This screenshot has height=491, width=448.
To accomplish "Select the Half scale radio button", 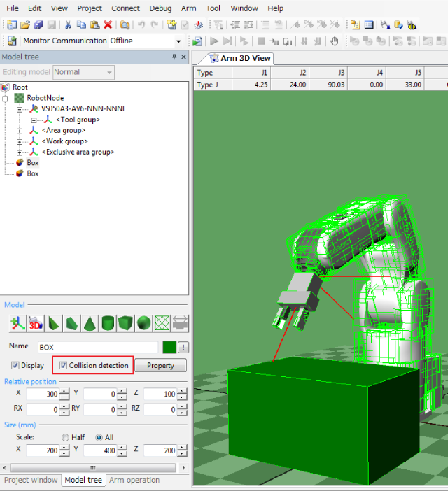I will pos(66,437).
